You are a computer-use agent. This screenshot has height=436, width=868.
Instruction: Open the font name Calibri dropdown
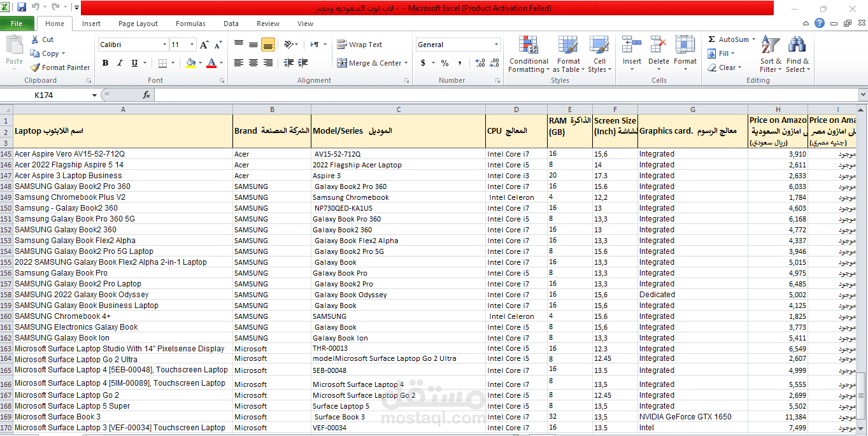pyautogui.click(x=164, y=45)
